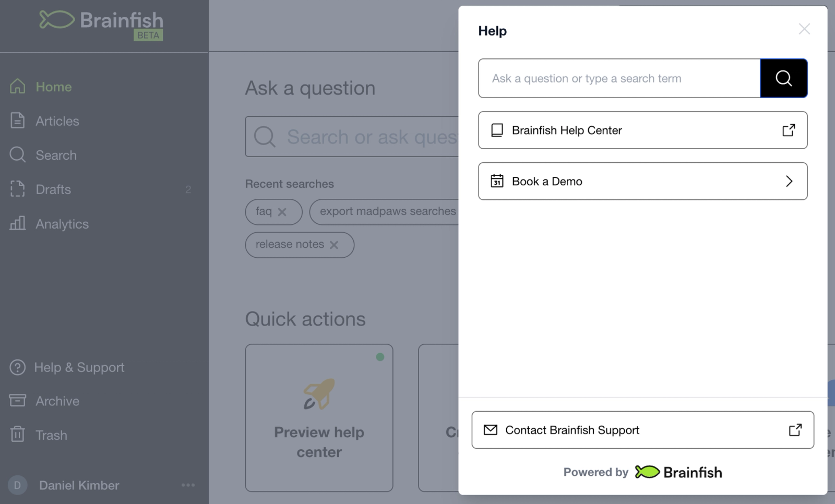Remove the release notes recent search
This screenshot has width=835, height=504.
pos(334,245)
